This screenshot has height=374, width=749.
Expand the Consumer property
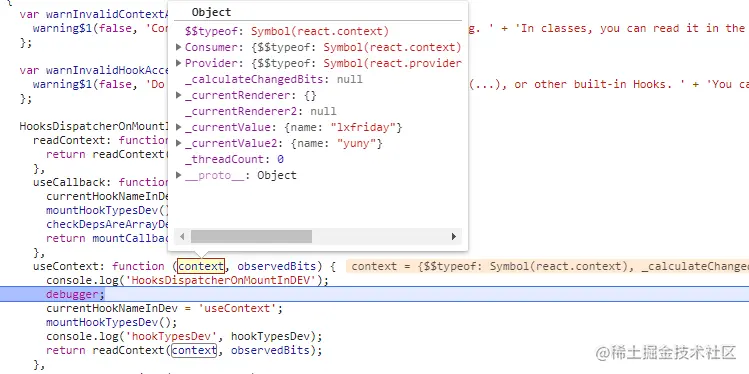pyautogui.click(x=179, y=47)
